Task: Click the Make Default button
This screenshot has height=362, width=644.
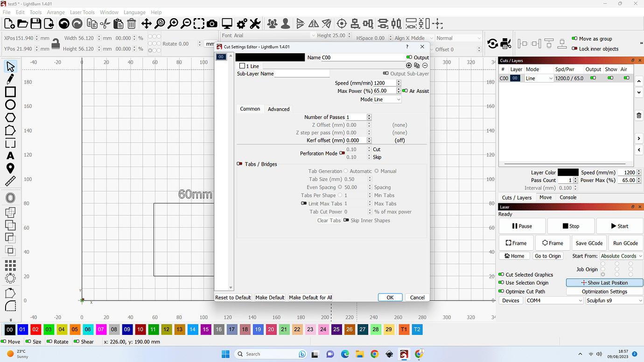Action: [270, 297]
